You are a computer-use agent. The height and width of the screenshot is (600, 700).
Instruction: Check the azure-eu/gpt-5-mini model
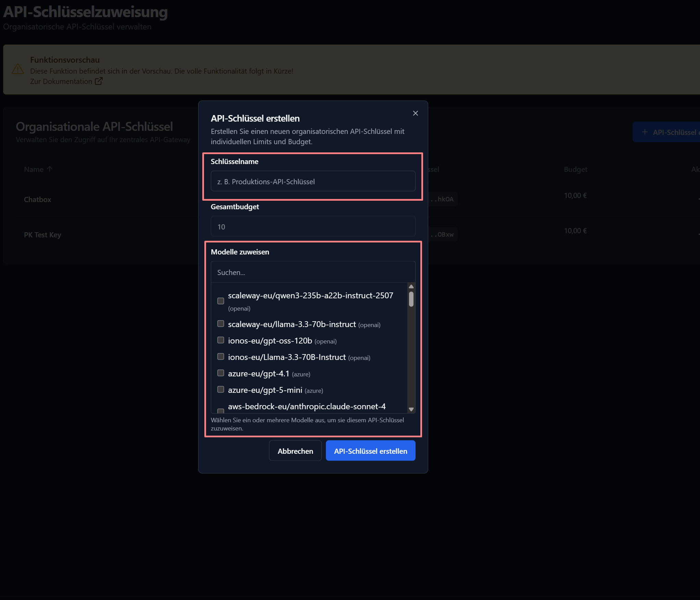click(x=220, y=389)
